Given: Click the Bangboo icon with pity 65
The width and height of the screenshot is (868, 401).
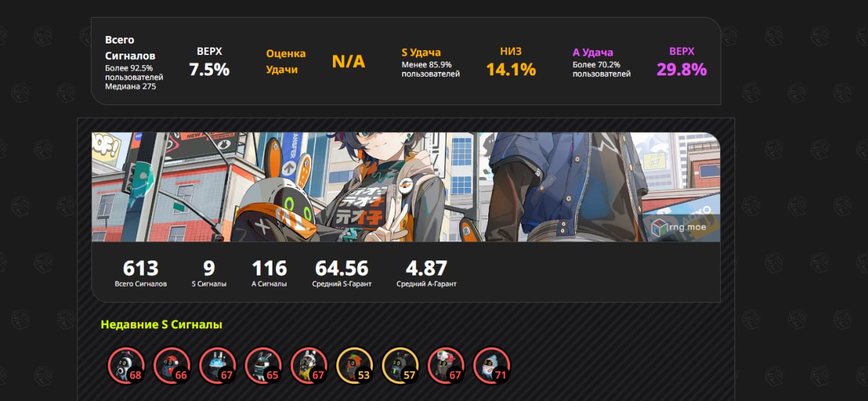Looking at the screenshot, I should [263, 366].
